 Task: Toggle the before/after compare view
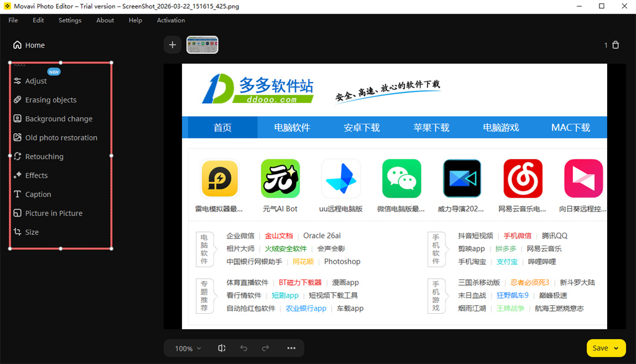pyautogui.click(x=221, y=348)
